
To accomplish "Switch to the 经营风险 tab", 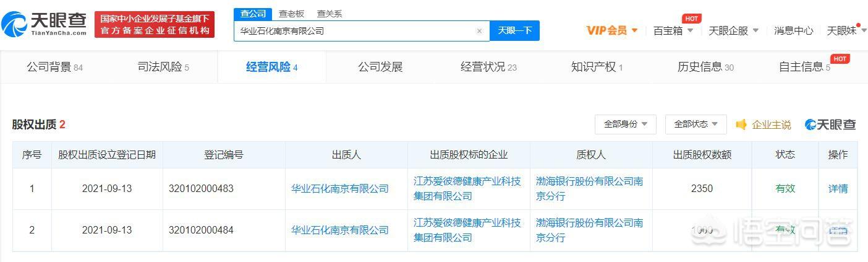I will pyautogui.click(x=272, y=67).
